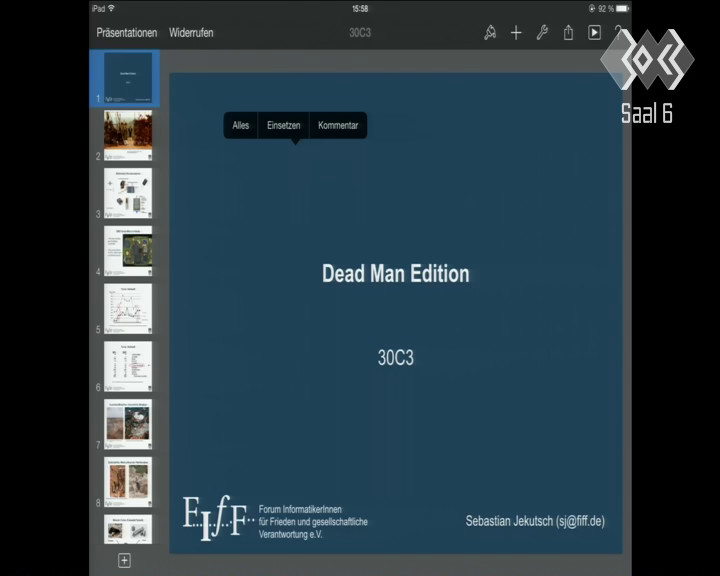Select the partially visible ninth slide thumbnail
720x576 pixels.
pyautogui.click(x=128, y=530)
